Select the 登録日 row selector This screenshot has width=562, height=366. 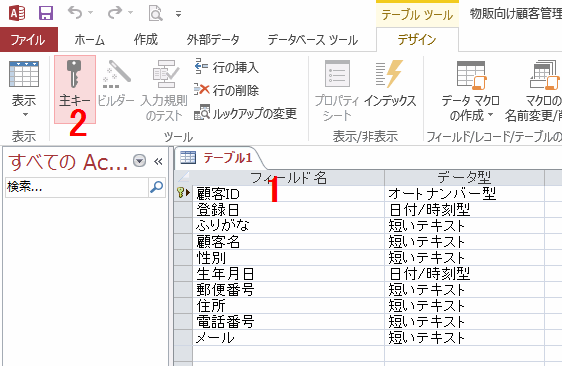click(183, 210)
